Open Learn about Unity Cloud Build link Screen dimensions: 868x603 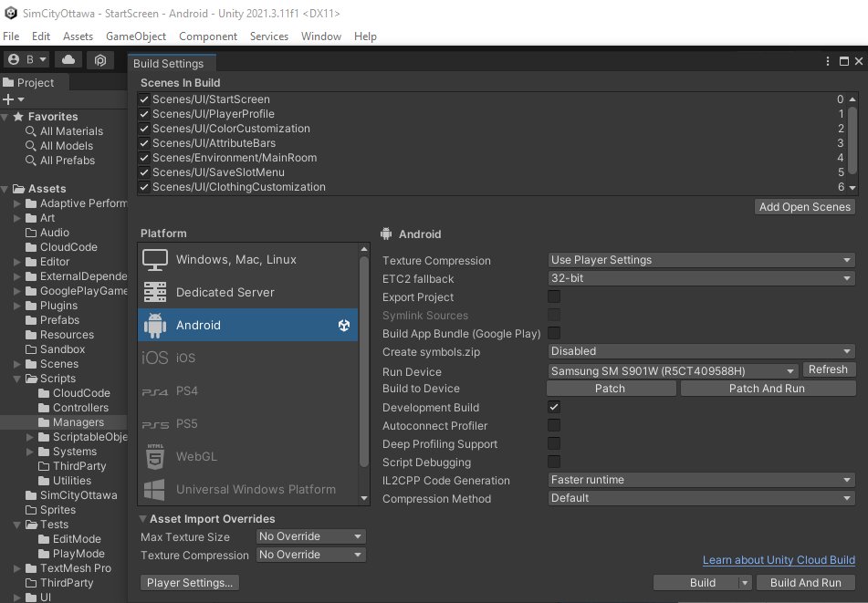pyautogui.click(x=779, y=560)
